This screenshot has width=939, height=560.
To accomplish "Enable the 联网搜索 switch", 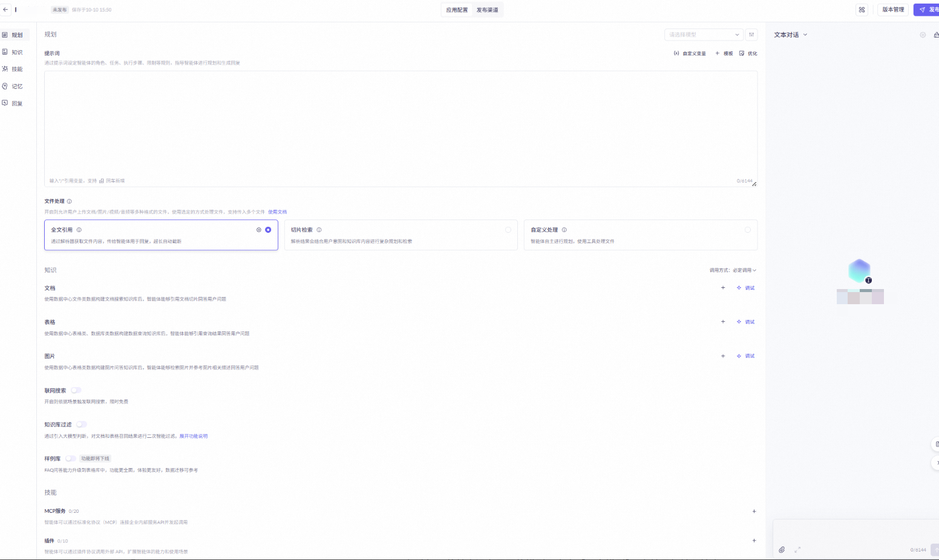I will [x=76, y=391].
